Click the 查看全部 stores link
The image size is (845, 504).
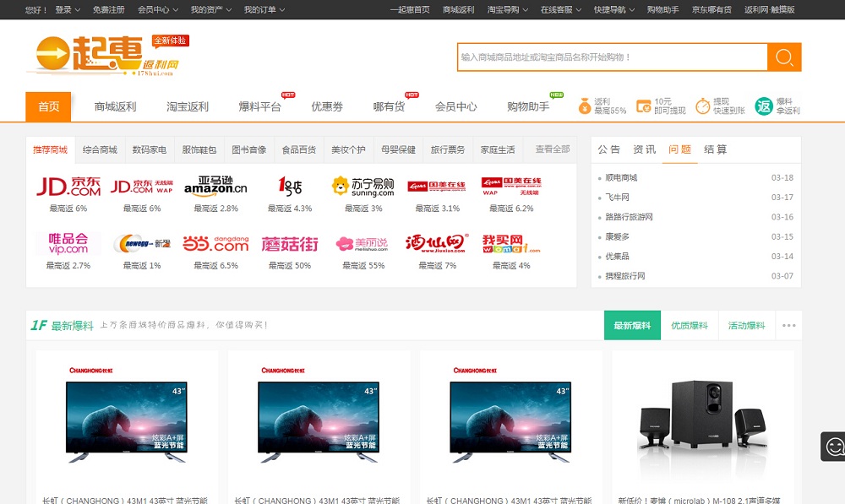tap(553, 149)
